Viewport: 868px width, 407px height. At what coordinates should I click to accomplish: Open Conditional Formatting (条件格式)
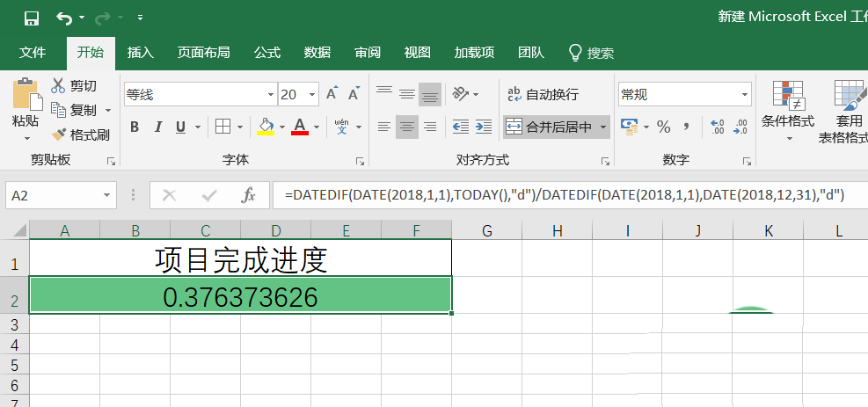[788, 111]
